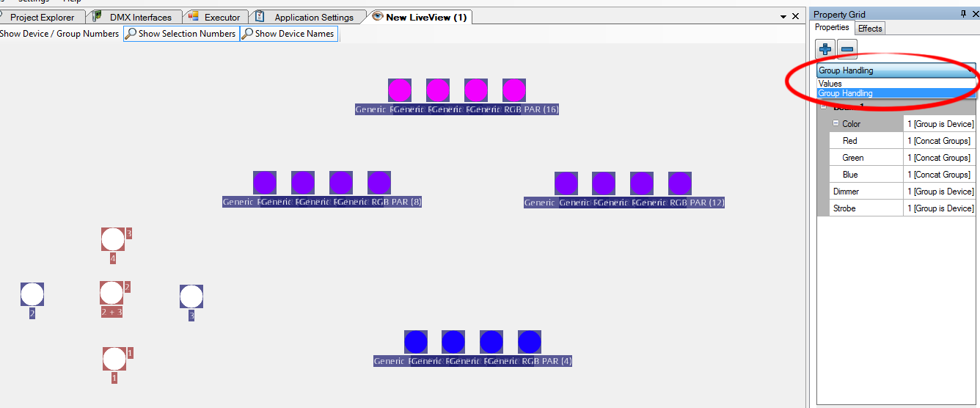Toggle Show Device Names
Image resolution: width=980 pixels, height=408 pixels.
click(x=288, y=34)
